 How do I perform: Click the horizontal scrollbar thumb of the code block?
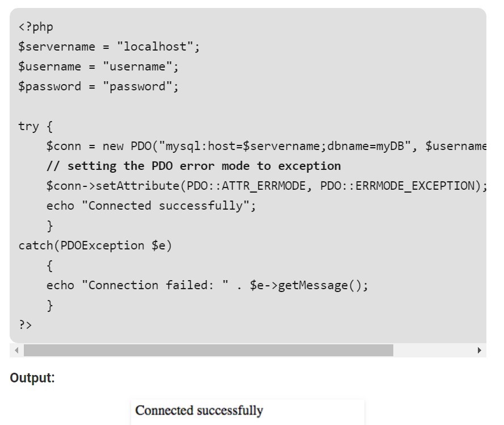point(208,350)
